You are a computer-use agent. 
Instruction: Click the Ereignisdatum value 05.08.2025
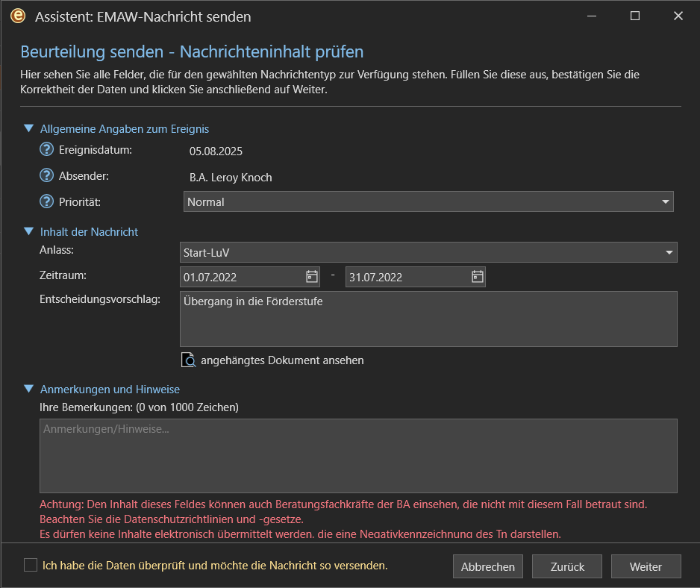coord(216,151)
